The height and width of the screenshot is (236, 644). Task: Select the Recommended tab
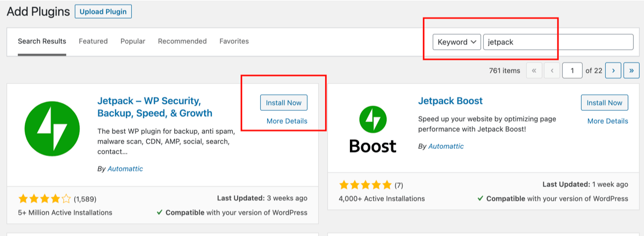pyautogui.click(x=182, y=41)
